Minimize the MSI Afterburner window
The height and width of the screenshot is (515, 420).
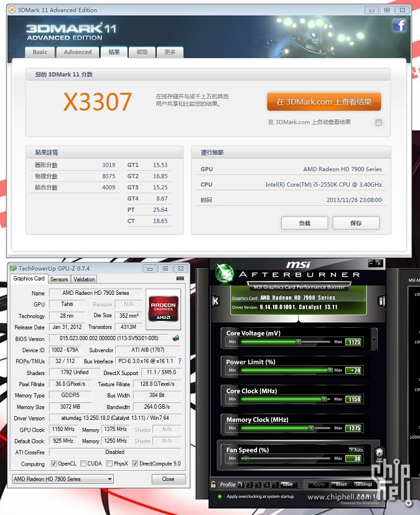click(371, 262)
